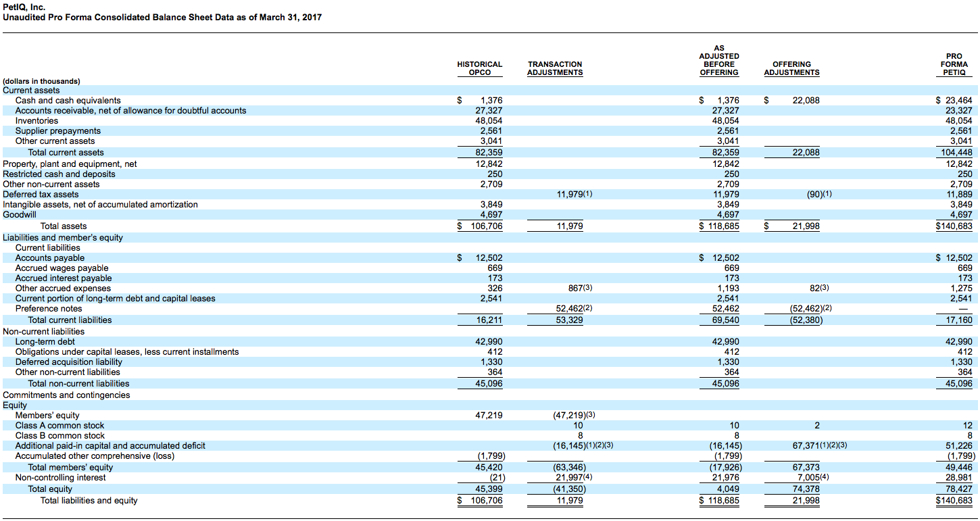The width and height of the screenshot is (980, 521).
Task: Click the 'Accrued wages payable' row label
Action: (62, 268)
